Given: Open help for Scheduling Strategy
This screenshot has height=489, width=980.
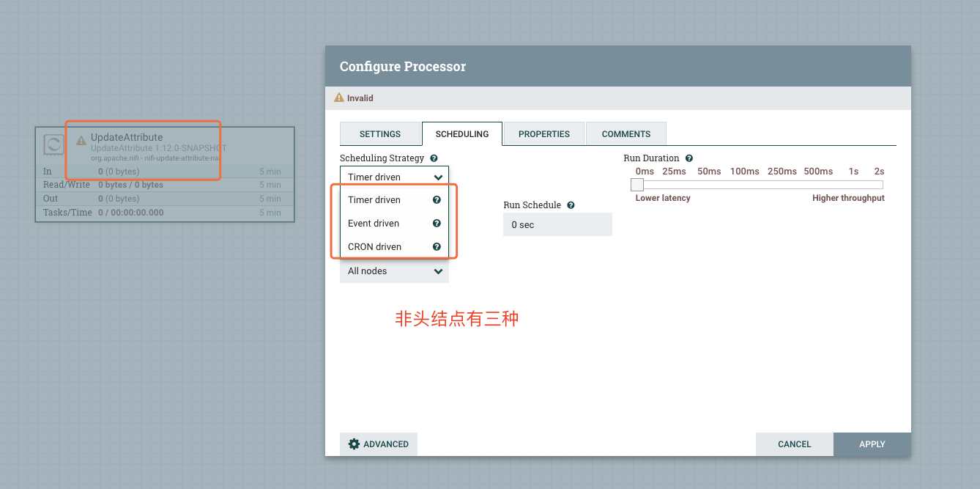Looking at the screenshot, I should click(x=434, y=158).
